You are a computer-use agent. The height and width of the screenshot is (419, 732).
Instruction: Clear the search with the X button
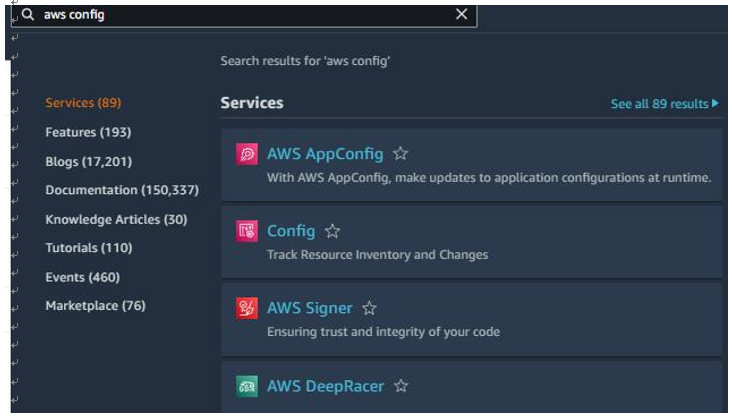tap(461, 14)
